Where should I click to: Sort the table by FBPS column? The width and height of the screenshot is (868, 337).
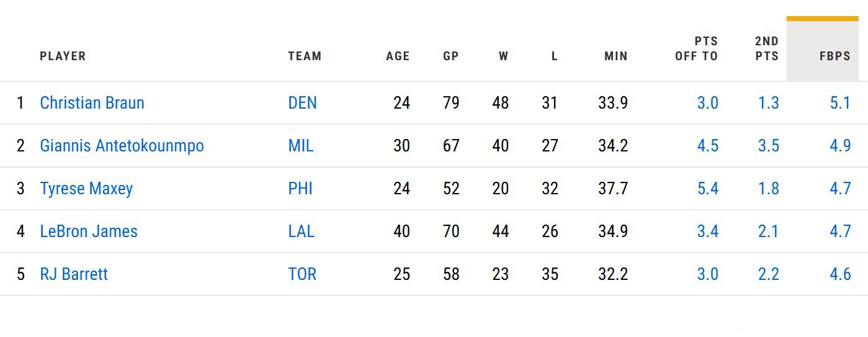pos(834,56)
